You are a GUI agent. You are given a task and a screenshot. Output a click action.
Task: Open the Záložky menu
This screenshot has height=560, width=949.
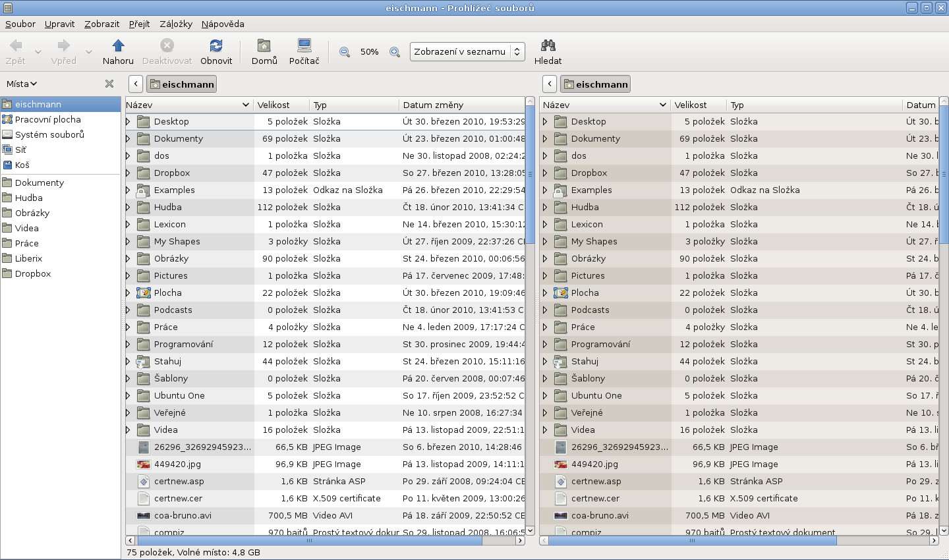pyautogui.click(x=175, y=24)
